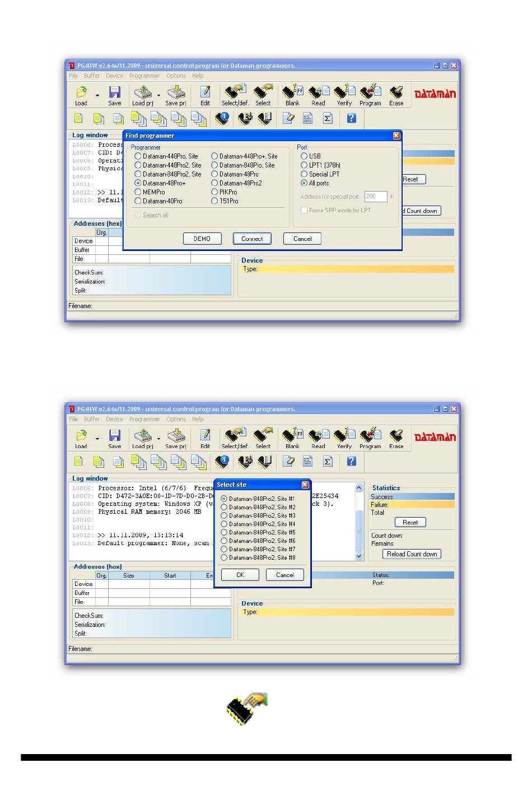This screenshot has height=786, width=532.
Task: Open the Device menu in the upper screenshot
Action: click(x=114, y=76)
